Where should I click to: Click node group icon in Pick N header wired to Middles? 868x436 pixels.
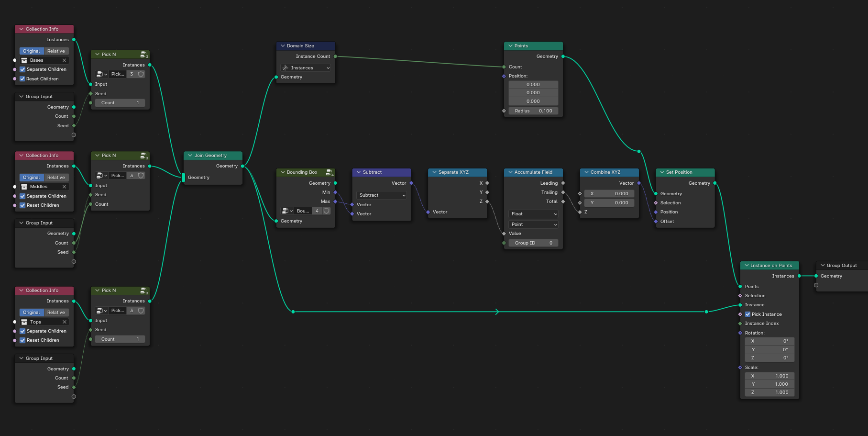click(x=144, y=156)
